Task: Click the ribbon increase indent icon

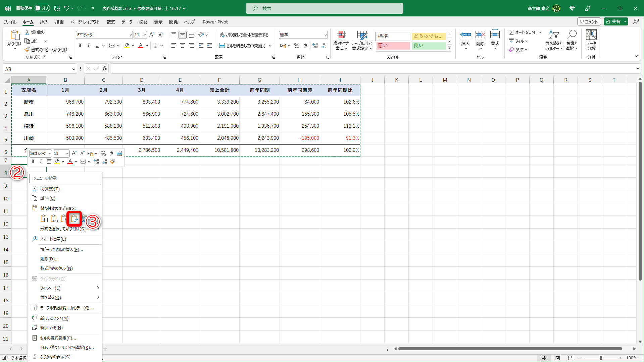Action: pyautogui.click(x=210, y=46)
